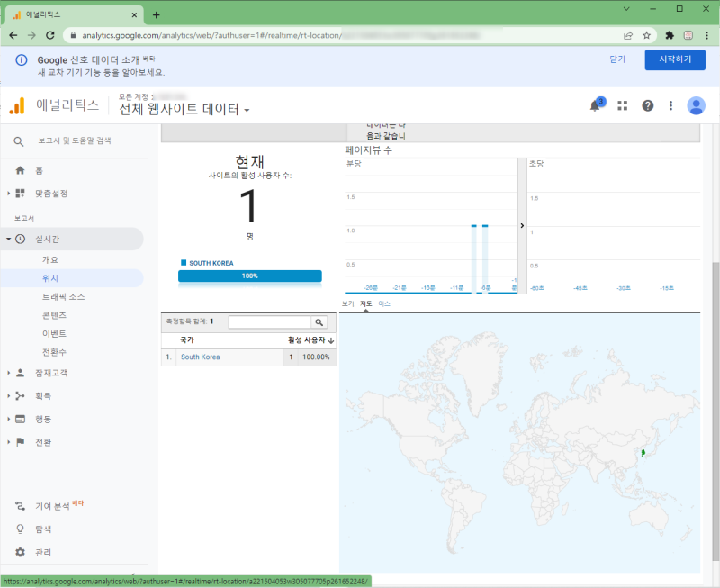Open the Google apps grid icon
720x588 pixels.
coord(622,105)
